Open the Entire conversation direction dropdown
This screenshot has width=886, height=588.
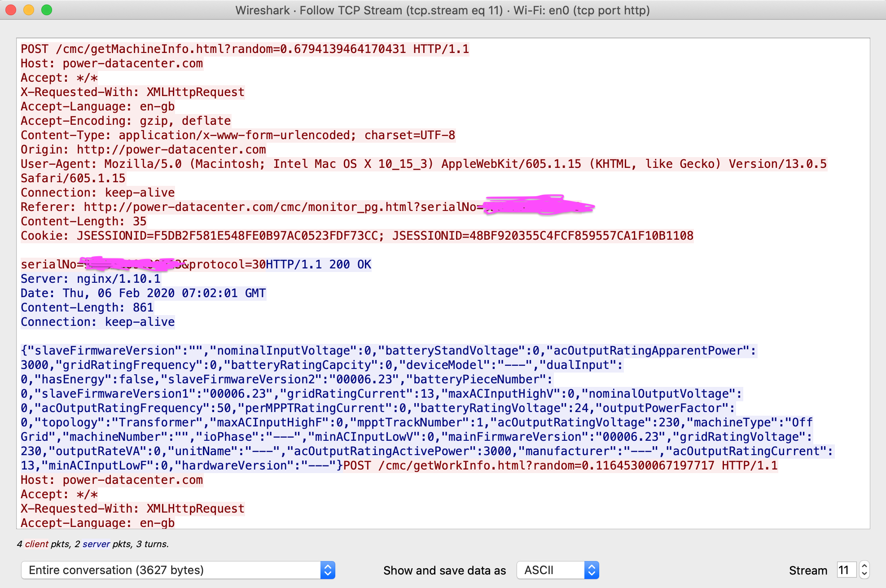(178, 570)
